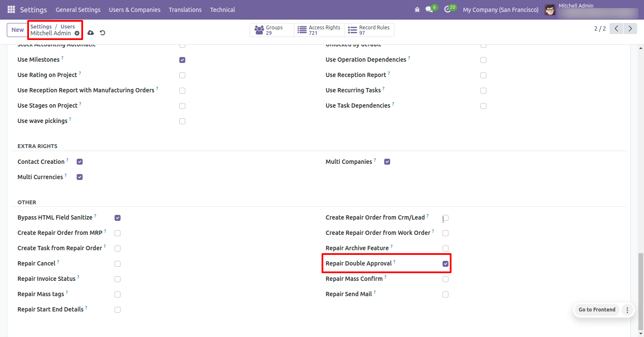Show help tooltip for Use Recurring Tasks
This screenshot has width=644, height=337.
(383, 88)
